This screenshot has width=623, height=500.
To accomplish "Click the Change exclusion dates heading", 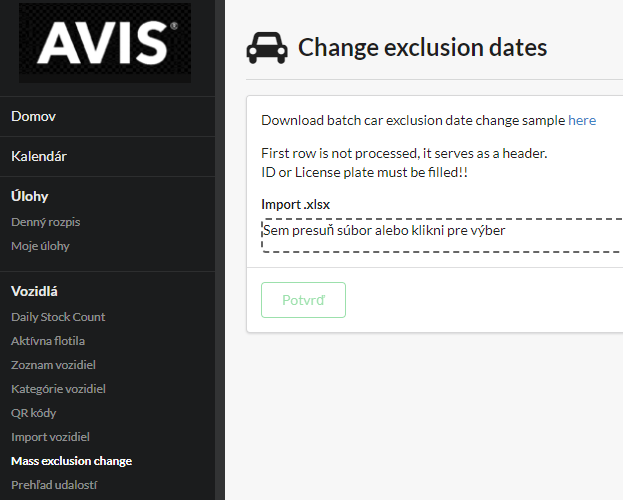I will coord(422,47).
